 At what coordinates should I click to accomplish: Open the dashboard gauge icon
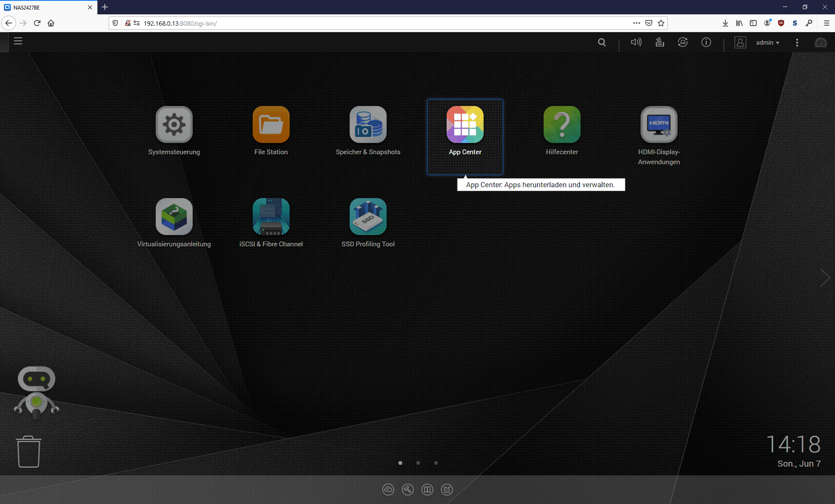click(820, 43)
